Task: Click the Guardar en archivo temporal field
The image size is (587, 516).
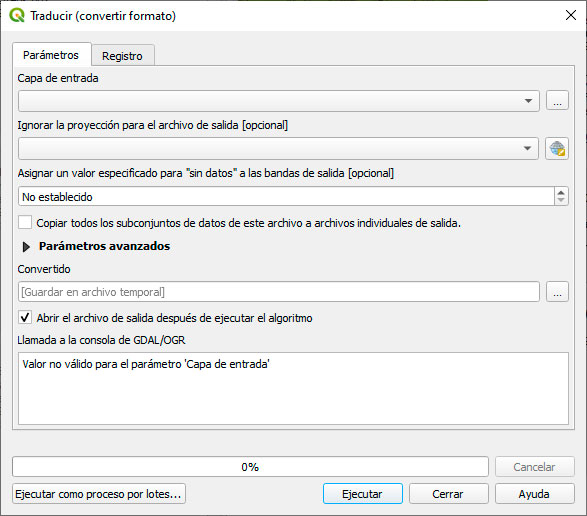Action: coord(279,292)
